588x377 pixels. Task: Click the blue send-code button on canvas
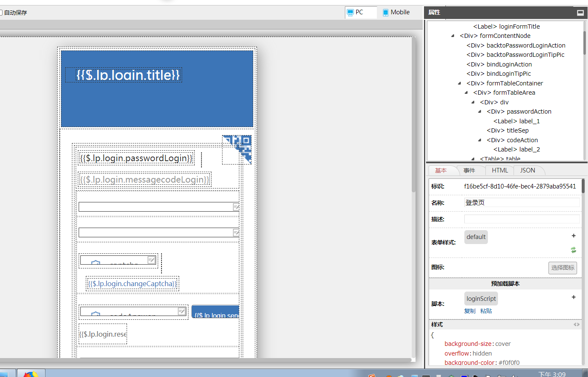(215, 312)
